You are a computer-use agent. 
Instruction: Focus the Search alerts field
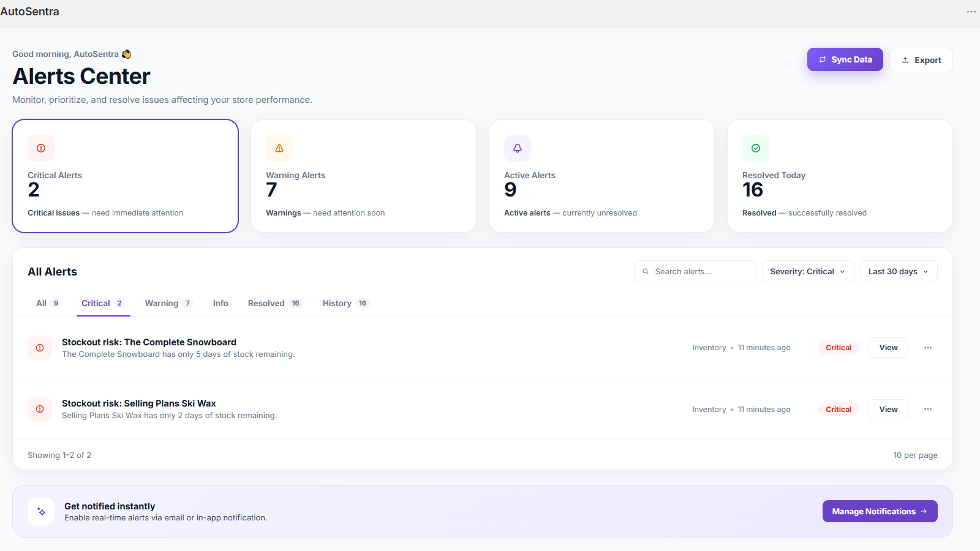pos(695,271)
